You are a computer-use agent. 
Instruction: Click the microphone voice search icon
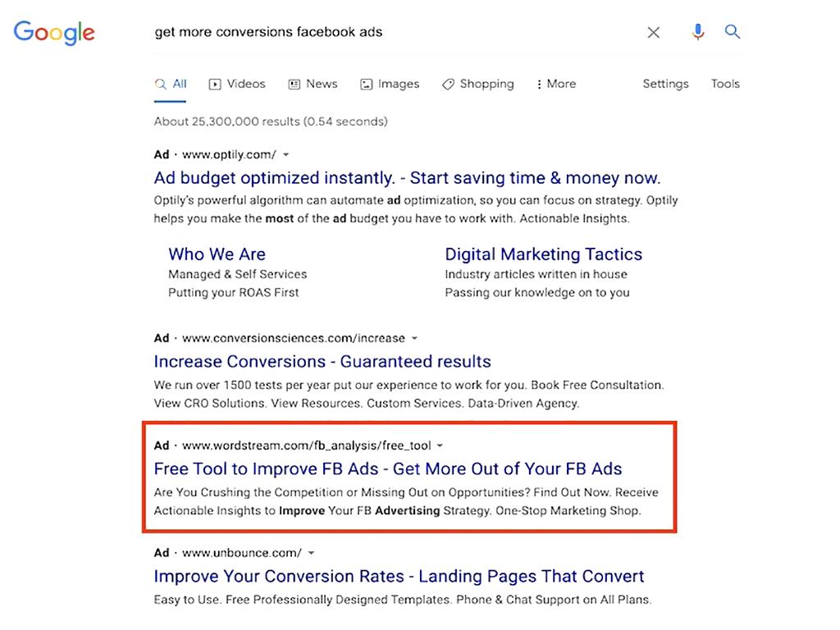(x=698, y=32)
